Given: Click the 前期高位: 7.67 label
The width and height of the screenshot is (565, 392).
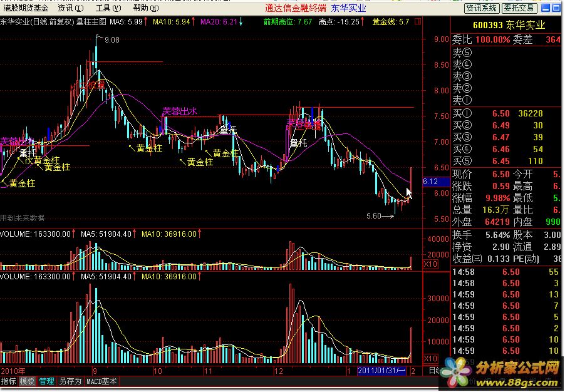Looking at the screenshot, I should pyautogui.click(x=288, y=22).
